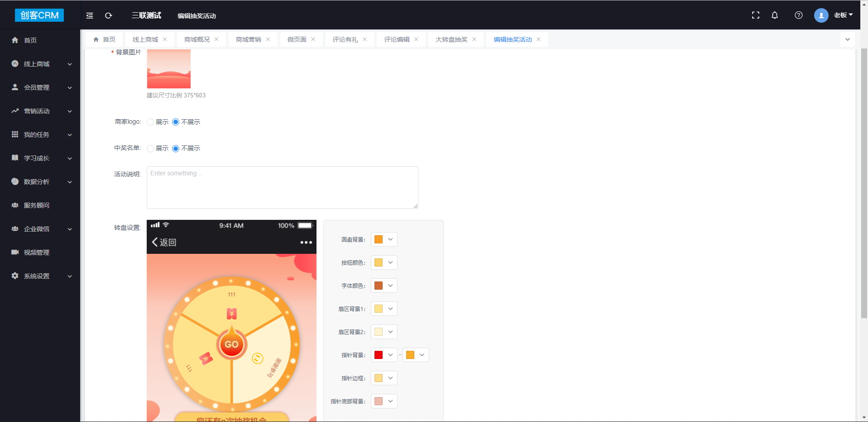Open the 按钮颜色 color dropdown
Image resolution: width=868 pixels, height=422 pixels.
[x=384, y=262]
